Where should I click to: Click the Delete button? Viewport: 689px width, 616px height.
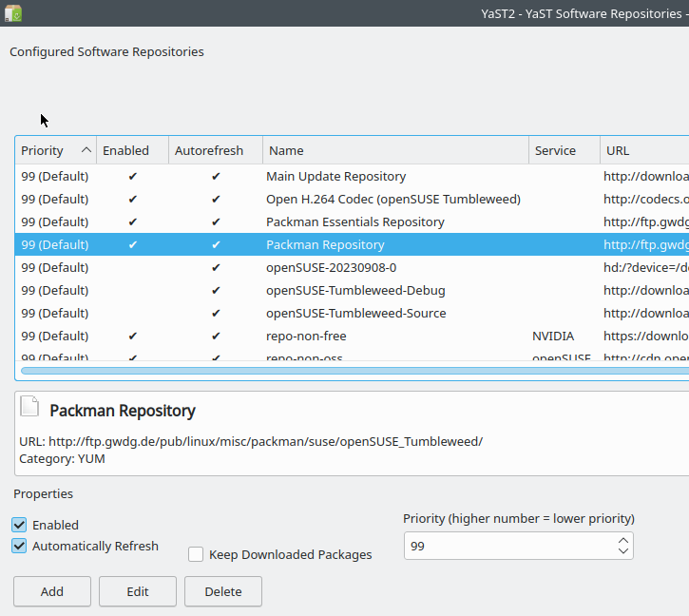point(223,591)
